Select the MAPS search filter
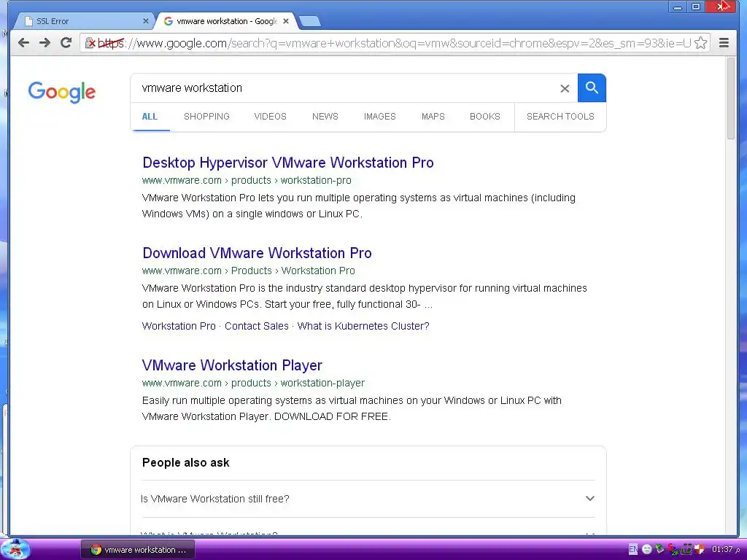This screenshot has height=560, width=747. pos(433,116)
